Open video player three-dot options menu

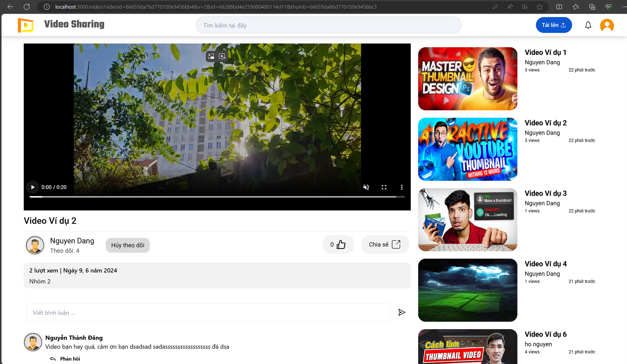coord(402,187)
